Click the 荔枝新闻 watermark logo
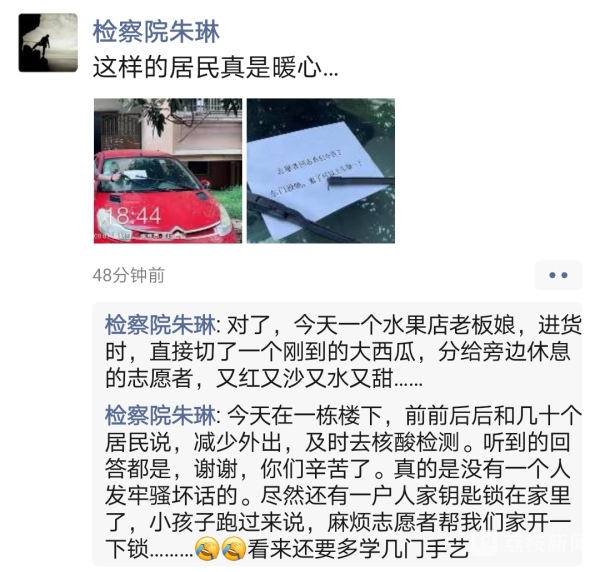The image size is (600, 572). (530, 545)
